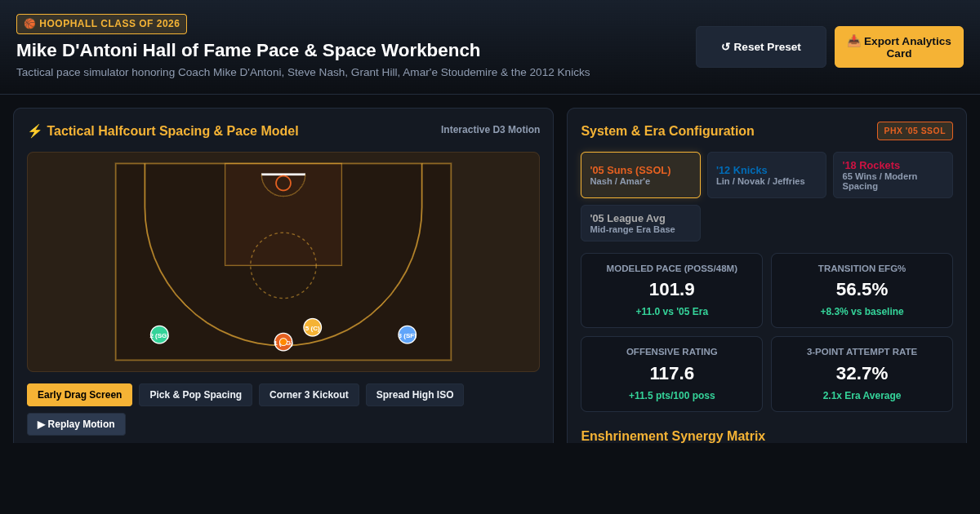Click the green shooting guard (SG) player marker
This screenshot has width=980, height=514.
tap(159, 335)
